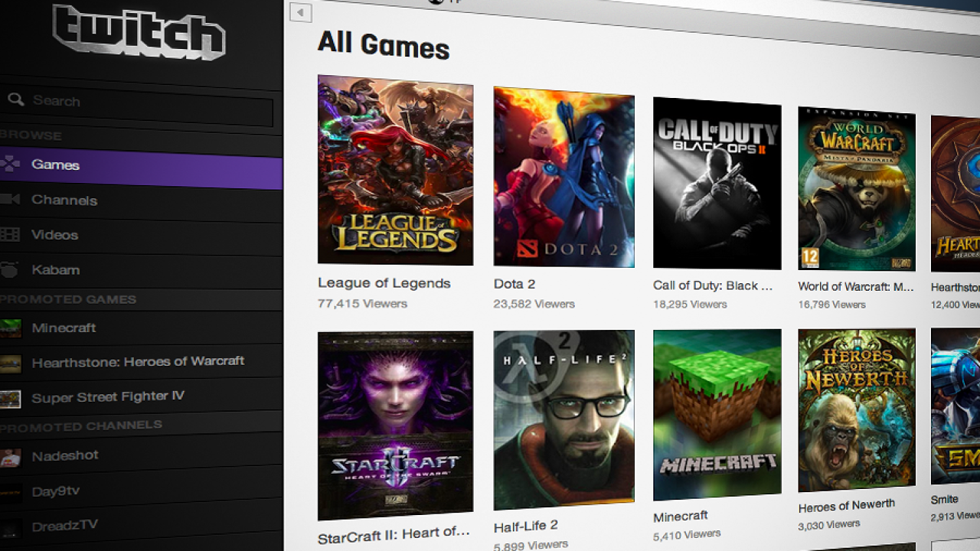The image size is (980, 551).
Task: Click Hearthstone promoted game icon
Action: coord(10,364)
